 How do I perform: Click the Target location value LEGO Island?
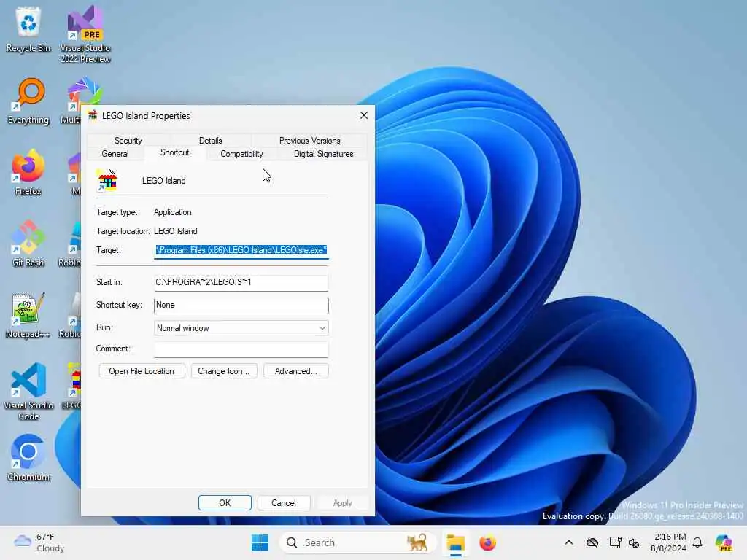[175, 231]
